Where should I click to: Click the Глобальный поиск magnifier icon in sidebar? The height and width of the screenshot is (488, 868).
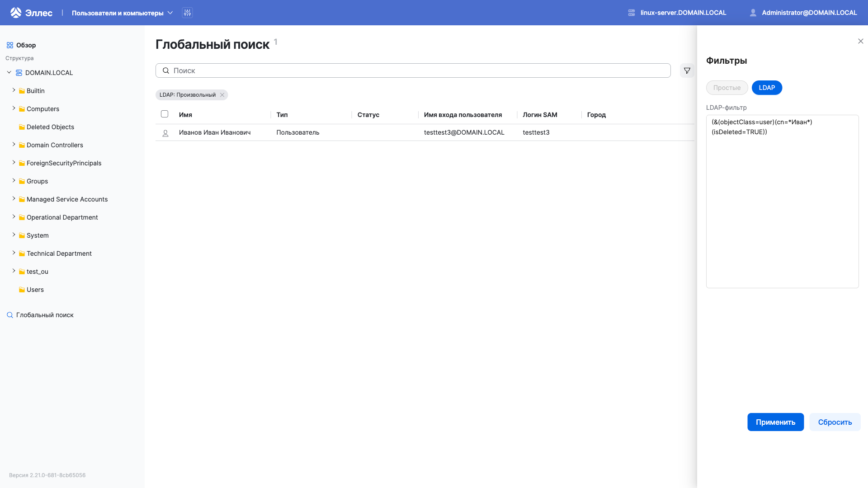click(x=10, y=315)
